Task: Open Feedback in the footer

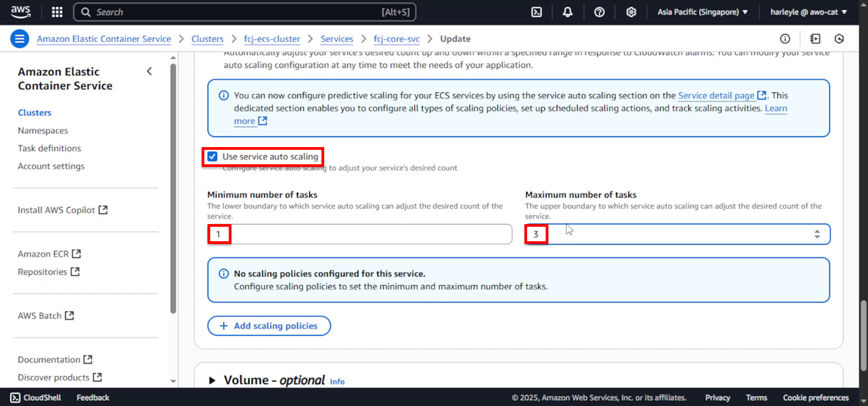Action: point(93,397)
